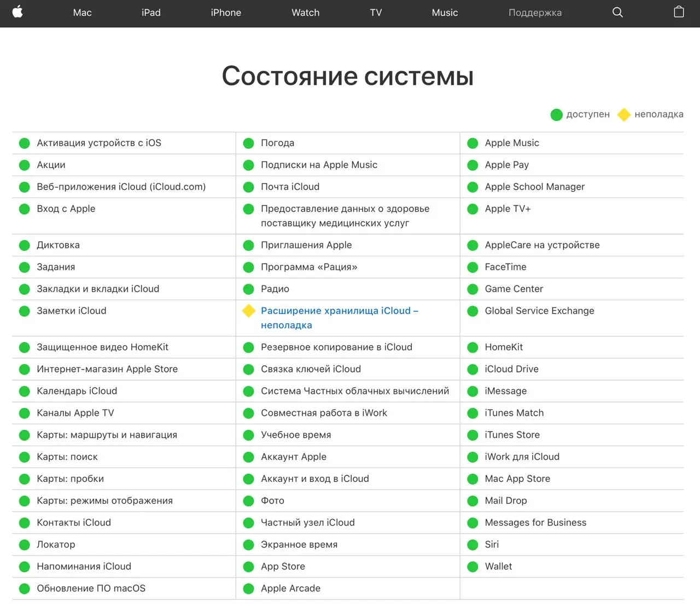Screen dimensions: 700x606
Task: Click green status dot beside Почта iCloud
Action: tap(248, 187)
